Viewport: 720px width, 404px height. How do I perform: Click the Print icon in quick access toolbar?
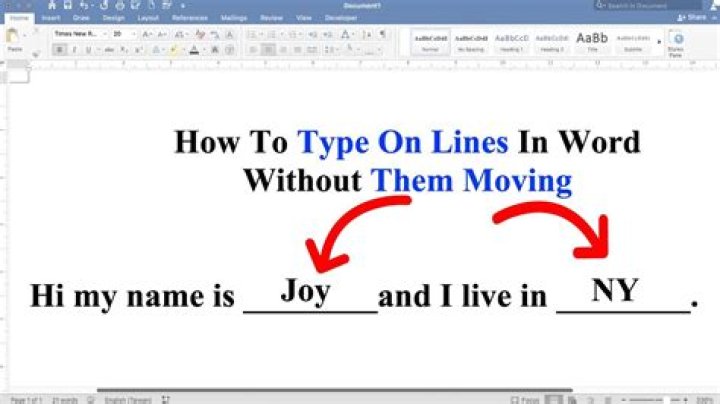(x=119, y=6)
